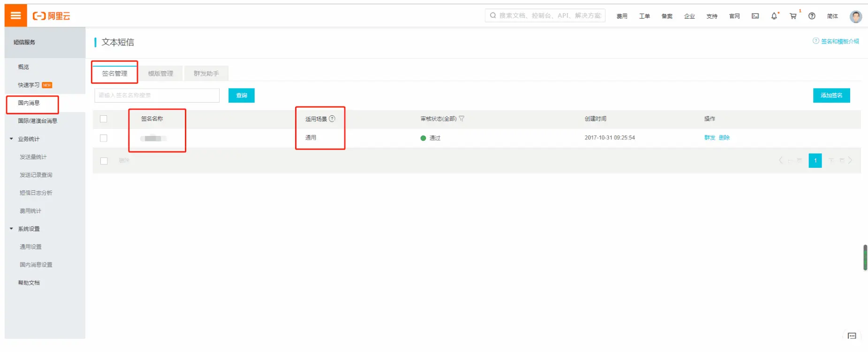The width and height of the screenshot is (868, 352).
Task: Click the signature name search field
Action: click(x=157, y=95)
